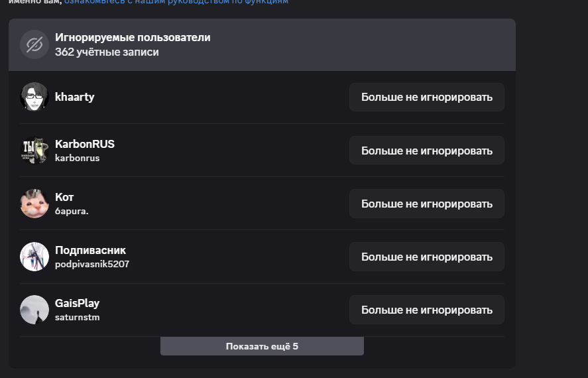Screen dimensions: 588x378
Task: Click the 6apura. username tag
Action: tap(72, 211)
